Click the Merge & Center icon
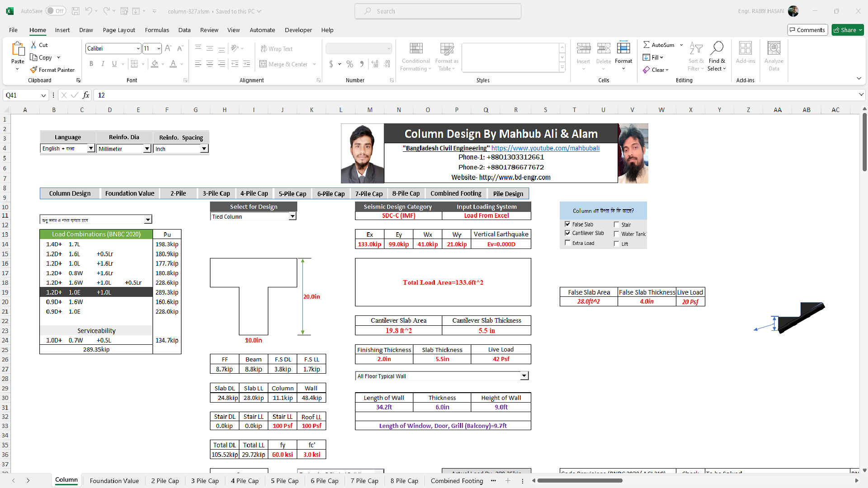 click(263, 64)
